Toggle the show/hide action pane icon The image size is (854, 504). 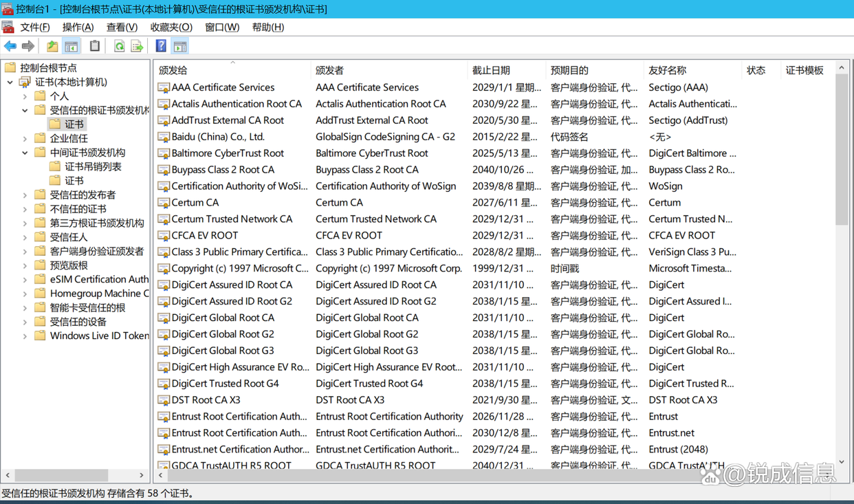pos(180,46)
